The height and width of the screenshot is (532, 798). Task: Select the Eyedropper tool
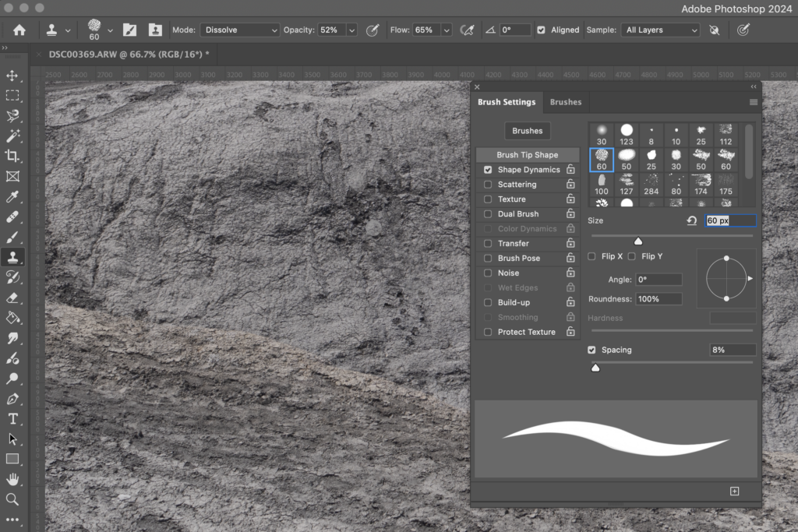coord(12,197)
